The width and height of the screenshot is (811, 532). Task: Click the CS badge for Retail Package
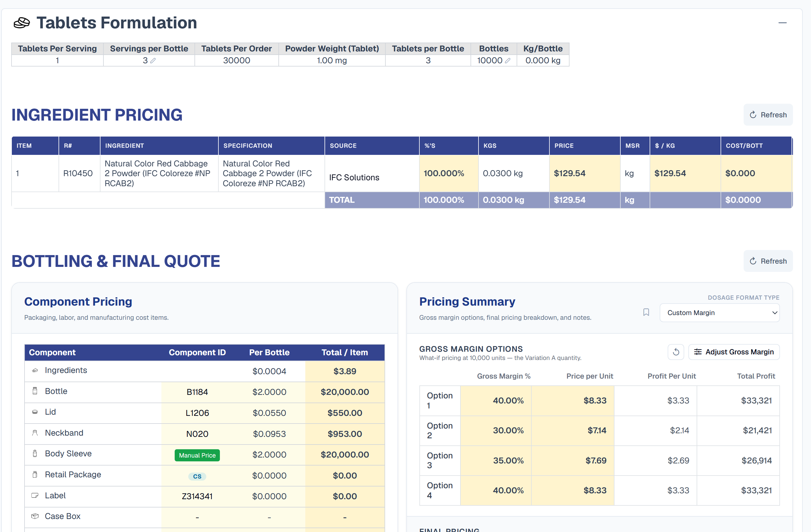coord(197,476)
